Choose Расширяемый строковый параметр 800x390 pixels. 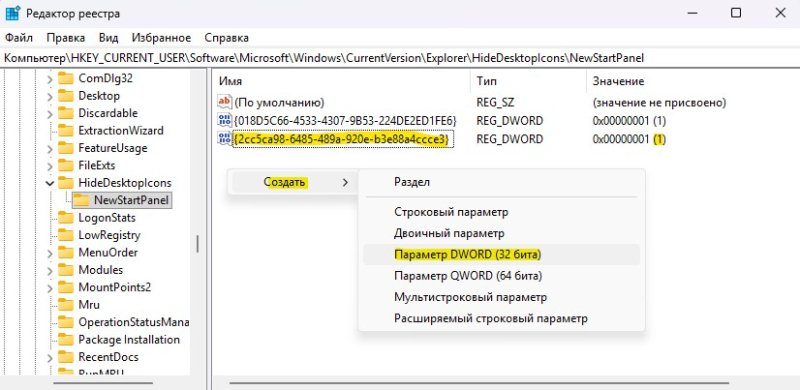click(501, 319)
